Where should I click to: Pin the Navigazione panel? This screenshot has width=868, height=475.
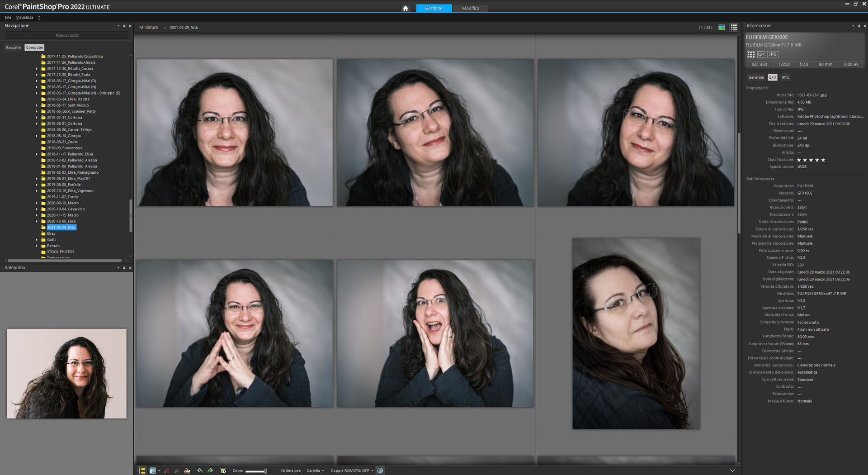click(x=124, y=26)
